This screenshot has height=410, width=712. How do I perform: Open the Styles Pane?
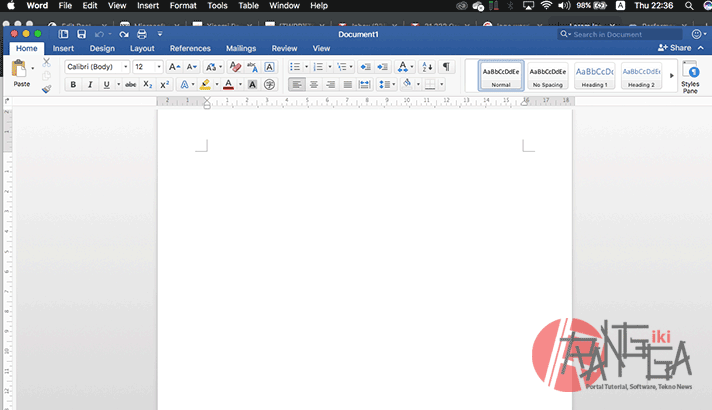[x=690, y=75]
